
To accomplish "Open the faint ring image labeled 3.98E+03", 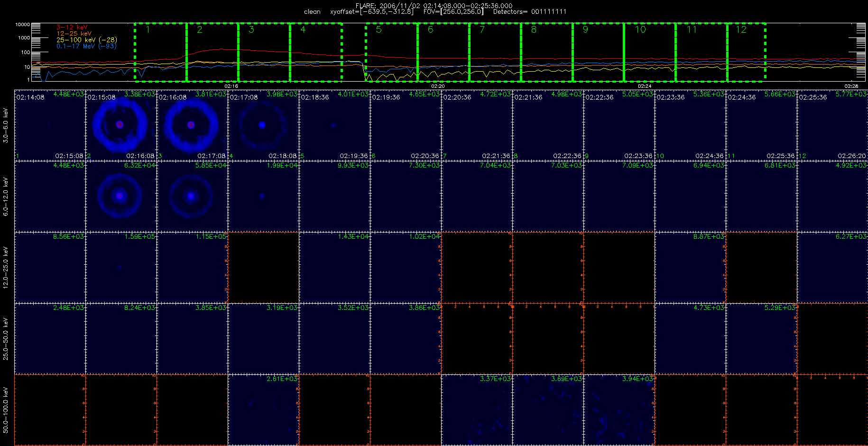I will [263, 125].
